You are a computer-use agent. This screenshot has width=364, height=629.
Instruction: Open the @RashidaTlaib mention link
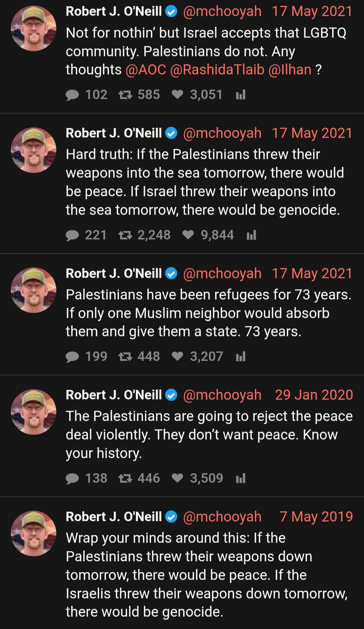(x=217, y=70)
